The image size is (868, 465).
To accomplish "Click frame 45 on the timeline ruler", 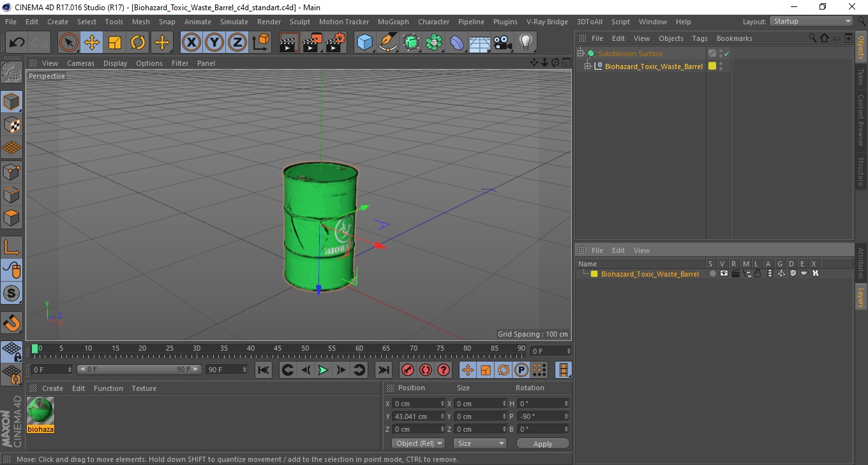I will 278,349.
